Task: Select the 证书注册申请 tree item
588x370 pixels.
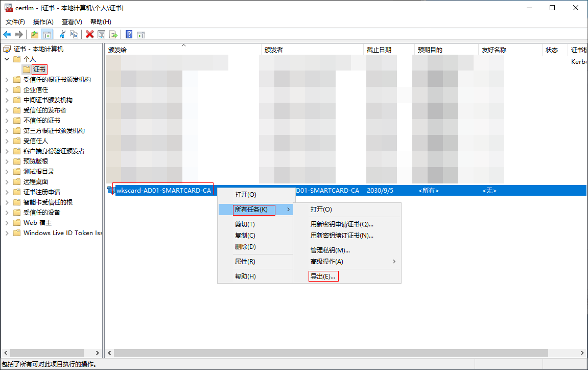Action: 41,192
